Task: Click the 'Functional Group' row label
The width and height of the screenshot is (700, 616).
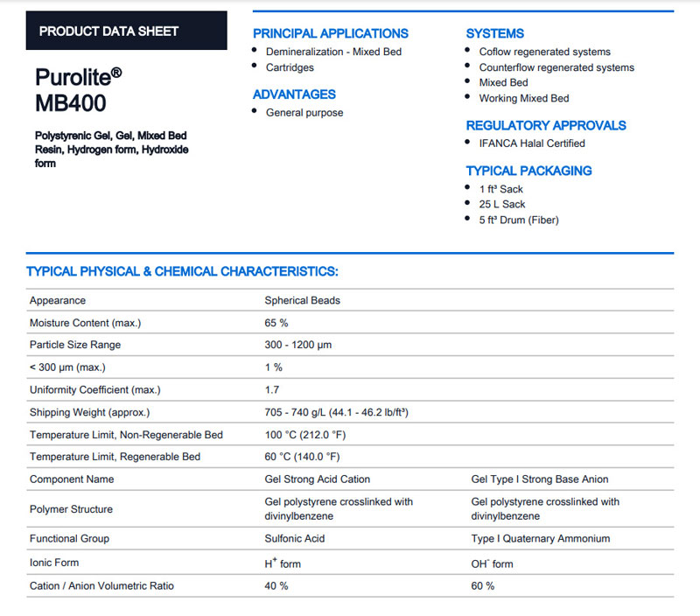Action: (69, 538)
